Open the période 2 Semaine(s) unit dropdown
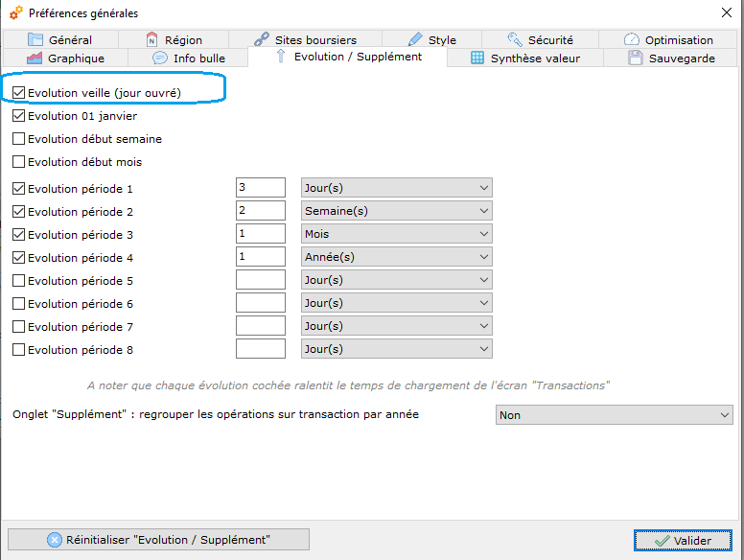Screen dimensions: 744x560 pyautogui.click(x=397, y=211)
